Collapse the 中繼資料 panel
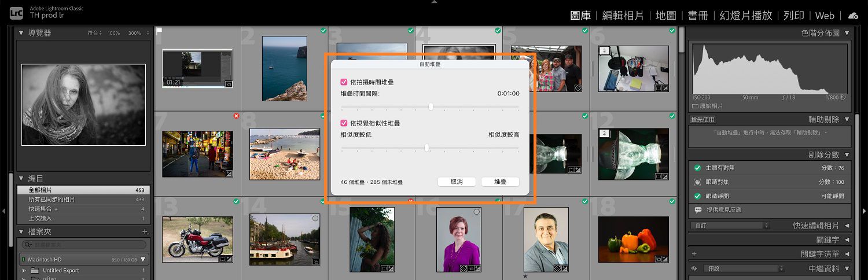The image size is (868, 280). [847, 268]
